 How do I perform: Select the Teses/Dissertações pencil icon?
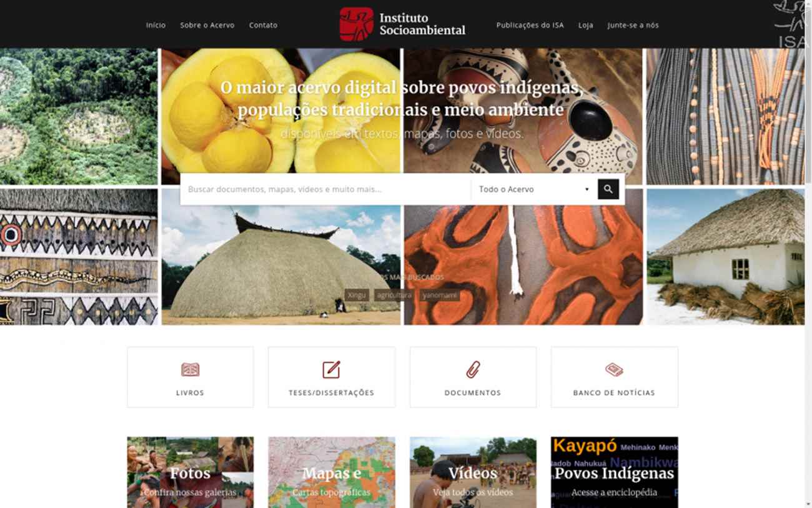[x=331, y=370]
